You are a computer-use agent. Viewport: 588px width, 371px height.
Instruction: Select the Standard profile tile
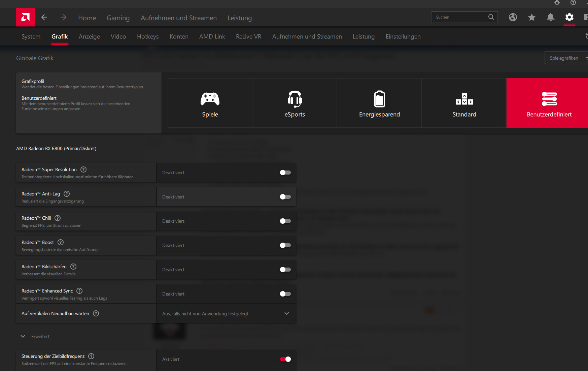coord(464,103)
